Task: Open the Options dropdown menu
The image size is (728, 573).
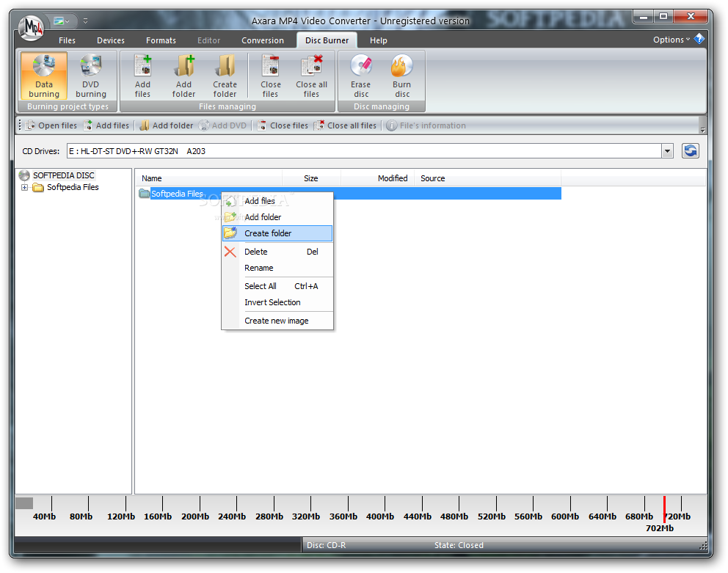Action: [671, 40]
